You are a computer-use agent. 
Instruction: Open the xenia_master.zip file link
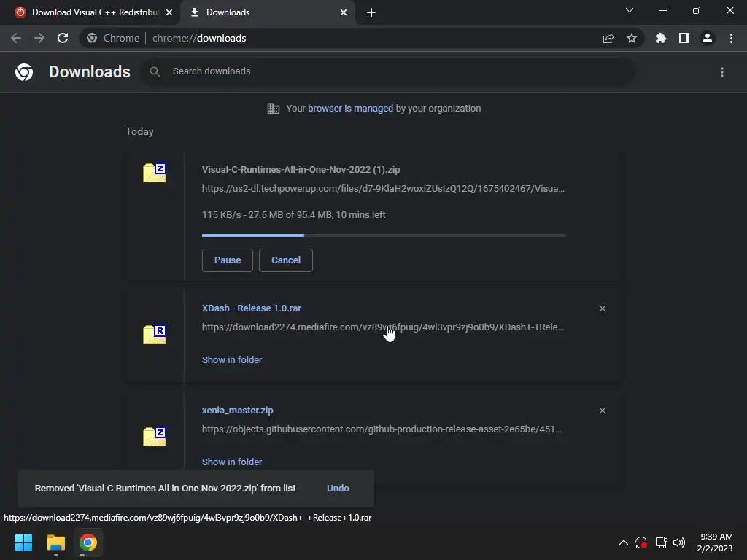tap(237, 410)
